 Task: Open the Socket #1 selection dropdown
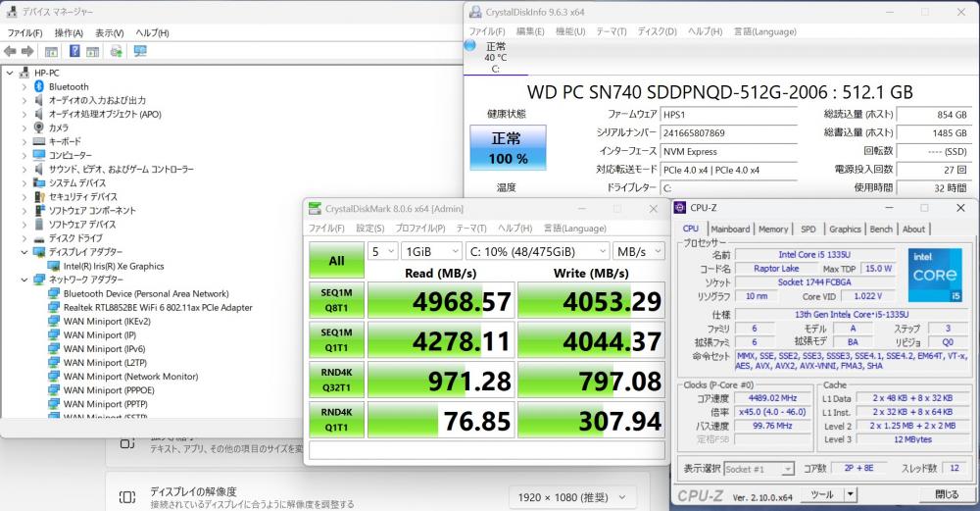(759, 469)
